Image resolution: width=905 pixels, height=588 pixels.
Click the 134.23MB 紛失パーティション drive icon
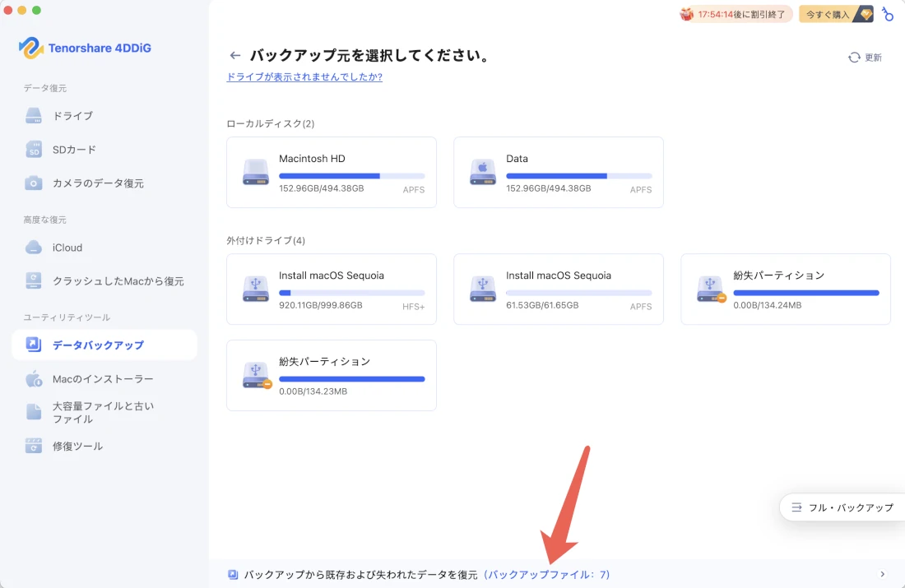[x=256, y=375]
